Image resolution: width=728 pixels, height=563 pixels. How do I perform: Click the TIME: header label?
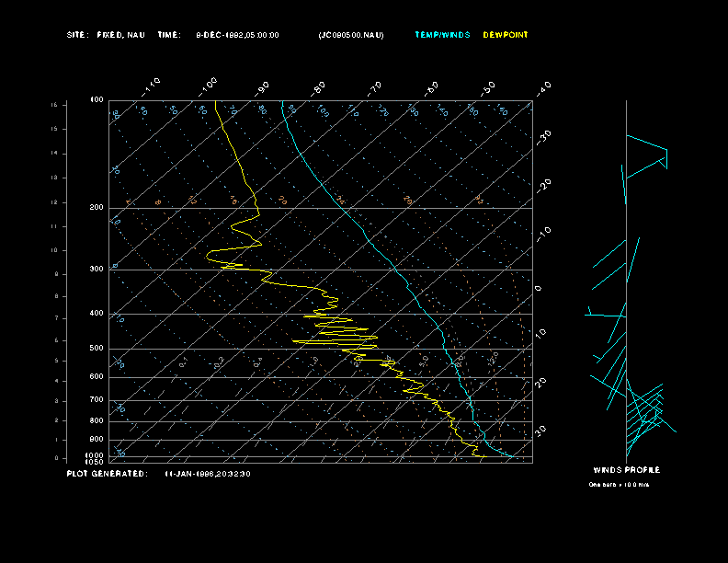(169, 35)
